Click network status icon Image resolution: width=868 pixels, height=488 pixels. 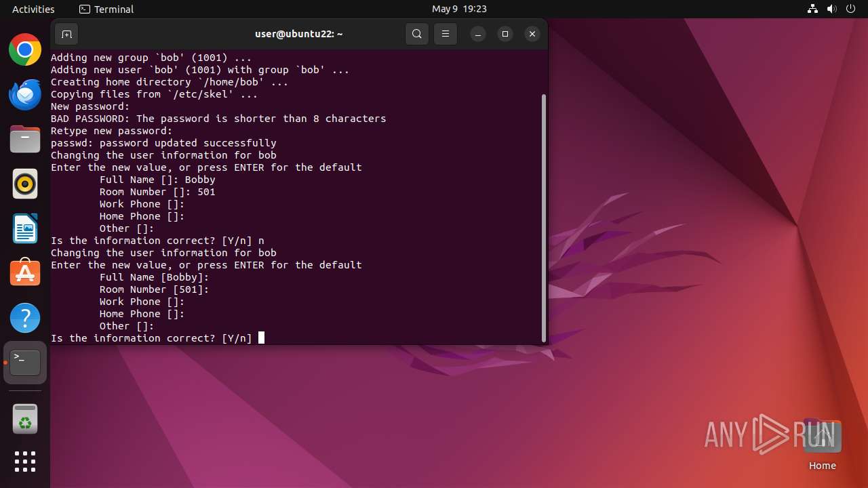[812, 9]
